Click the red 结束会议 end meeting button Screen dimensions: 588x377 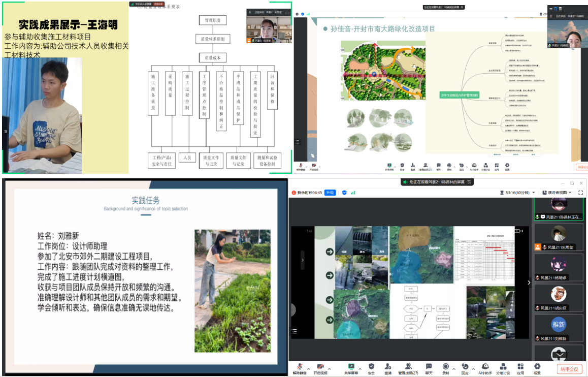569,369
